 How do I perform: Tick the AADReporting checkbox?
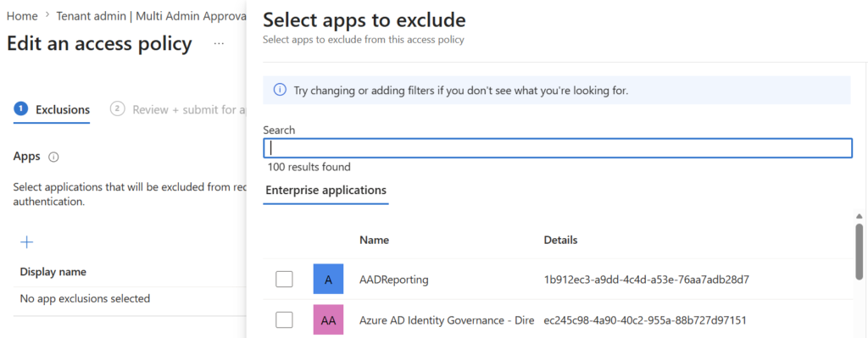(x=284, y=280)
